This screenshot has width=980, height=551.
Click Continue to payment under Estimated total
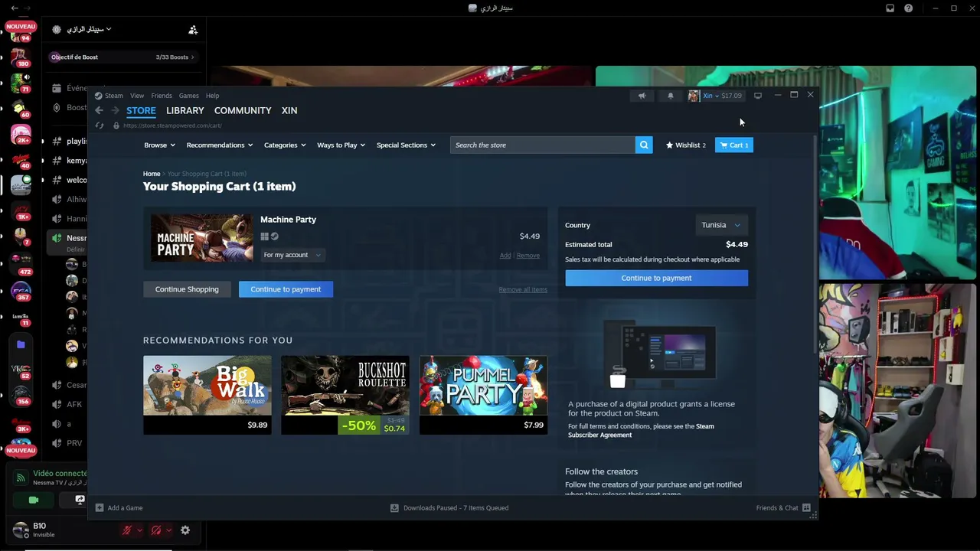point(656,278)
